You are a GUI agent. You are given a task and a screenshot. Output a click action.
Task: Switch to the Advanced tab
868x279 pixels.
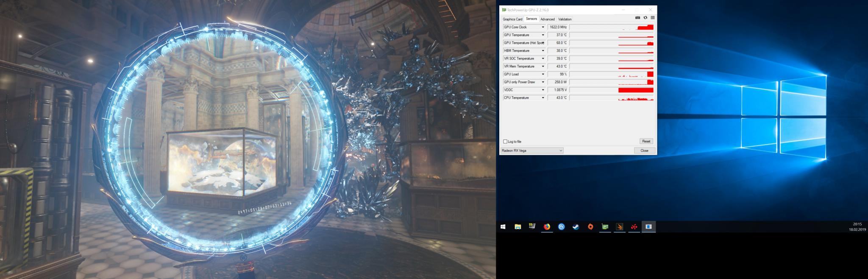(547, 19)
